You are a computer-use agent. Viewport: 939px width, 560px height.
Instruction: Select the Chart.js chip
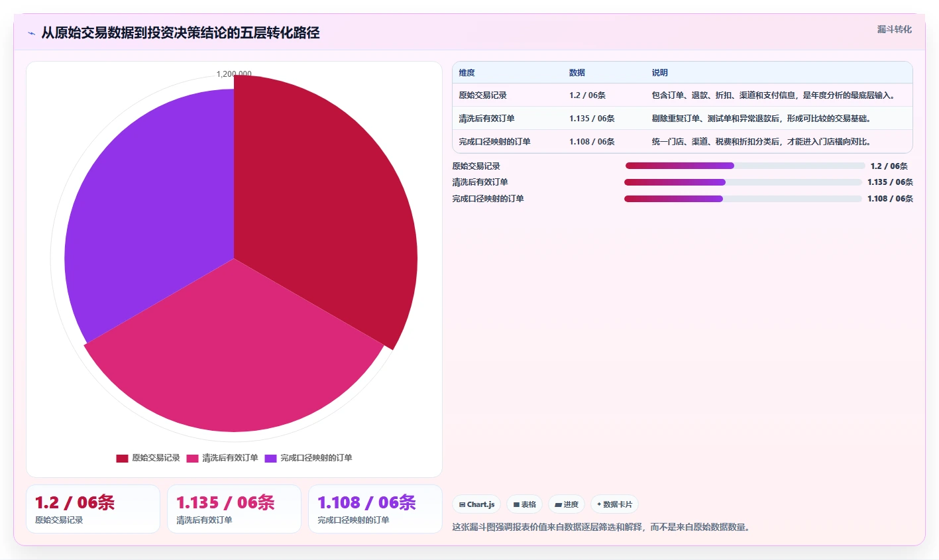476,504
